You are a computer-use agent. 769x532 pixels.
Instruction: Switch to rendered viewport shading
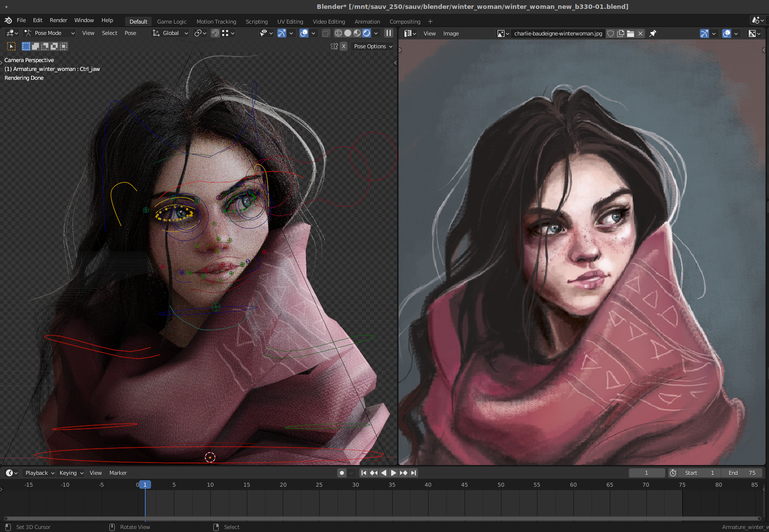(x=367, y=33)
